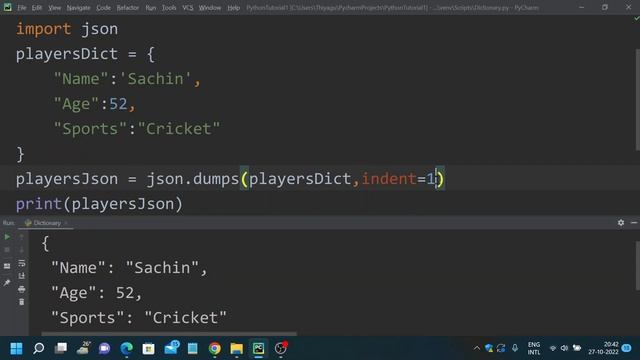Image resolution: width=640 pixels, height=360 pixels.
Task: Open the Teams Chat taskbar icon
Action: (x=104, y=349)
